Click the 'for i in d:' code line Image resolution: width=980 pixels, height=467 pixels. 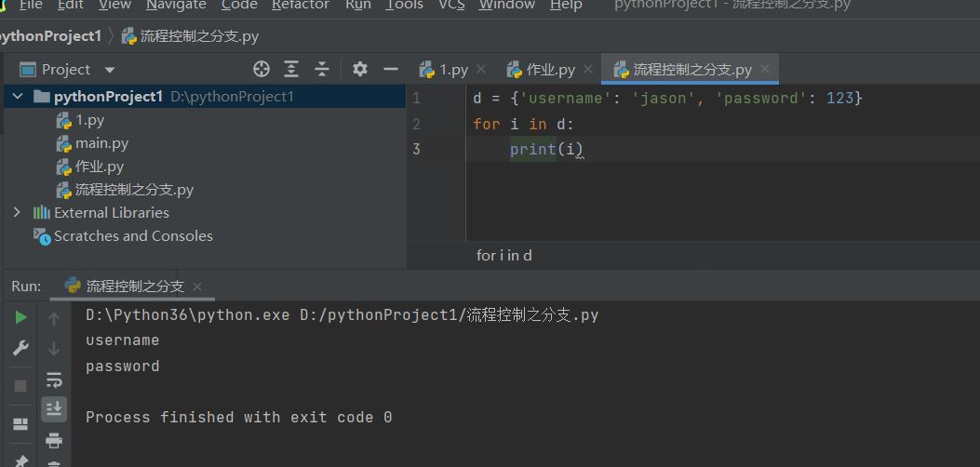click(x=523, y=125)
